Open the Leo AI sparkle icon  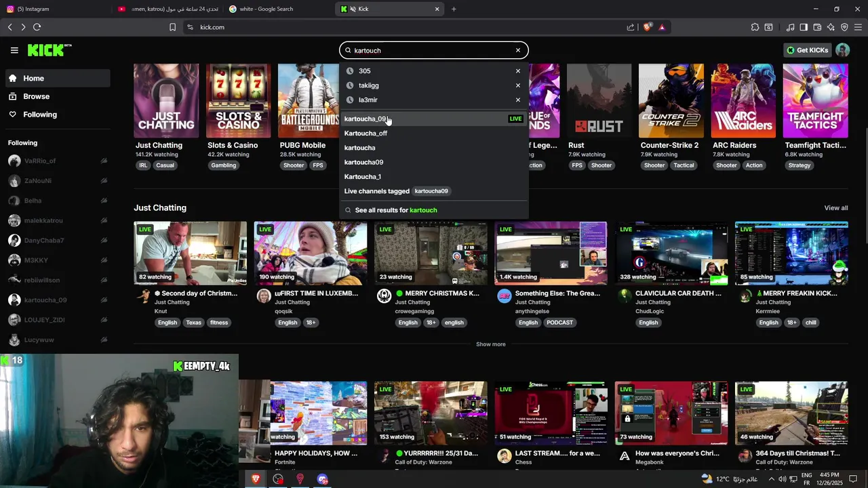831,27
